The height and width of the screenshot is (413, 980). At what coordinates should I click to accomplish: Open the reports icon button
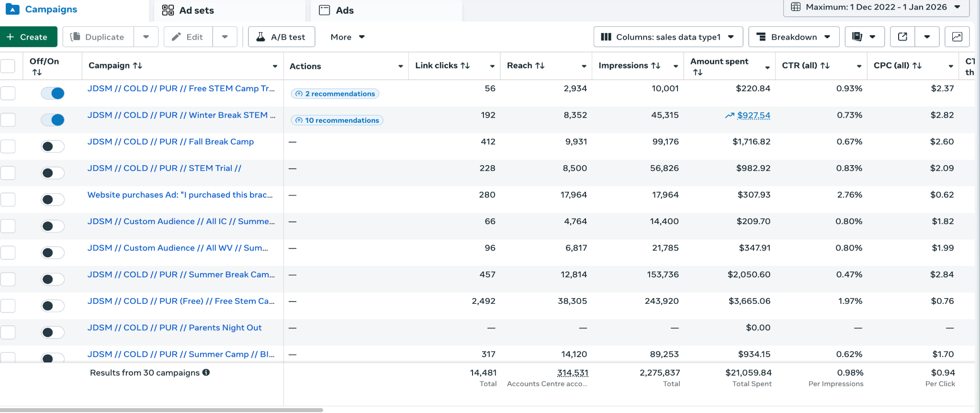(857, 37)
